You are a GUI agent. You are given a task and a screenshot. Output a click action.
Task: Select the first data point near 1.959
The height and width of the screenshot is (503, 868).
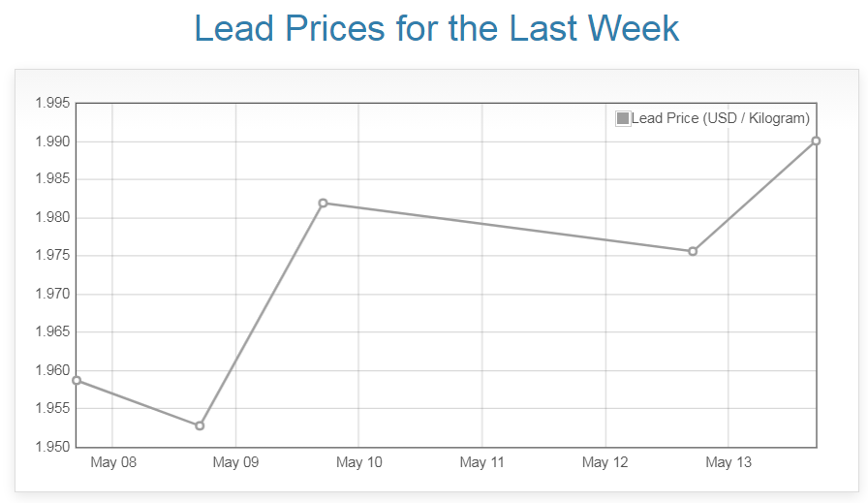[x=77, y=380]
